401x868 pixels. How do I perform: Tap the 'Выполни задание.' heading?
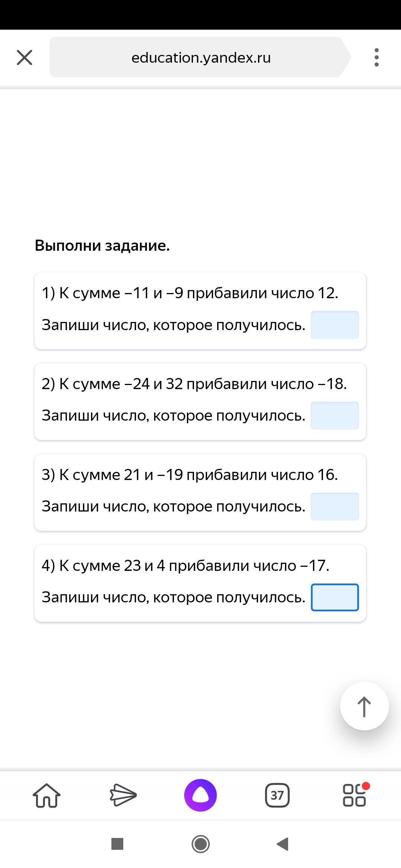(102, 246)
